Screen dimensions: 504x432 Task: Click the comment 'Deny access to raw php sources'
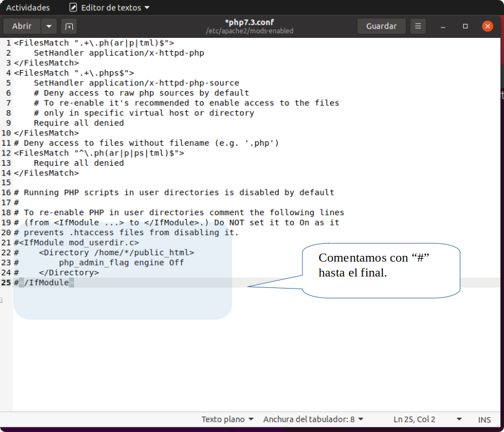[x=141, y=93]
